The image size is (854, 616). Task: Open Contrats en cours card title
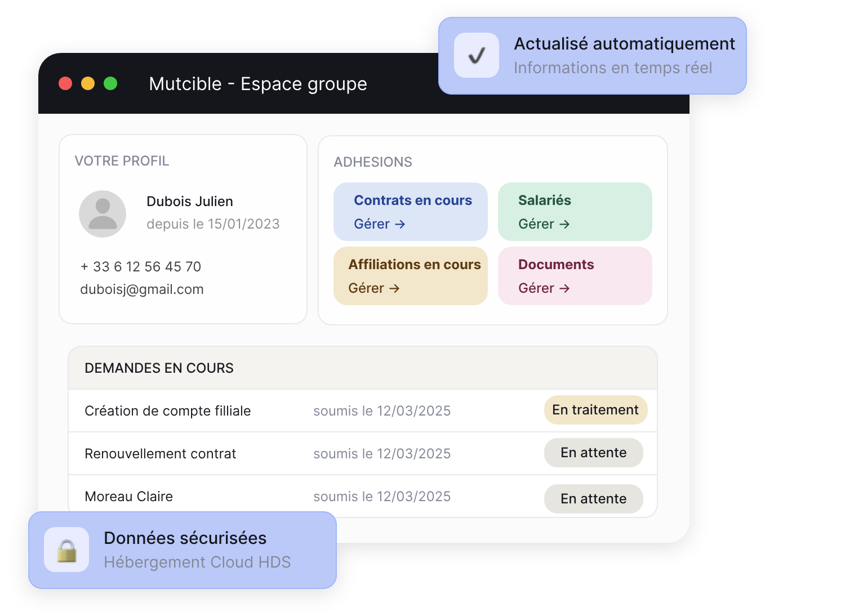click(413, 200)
